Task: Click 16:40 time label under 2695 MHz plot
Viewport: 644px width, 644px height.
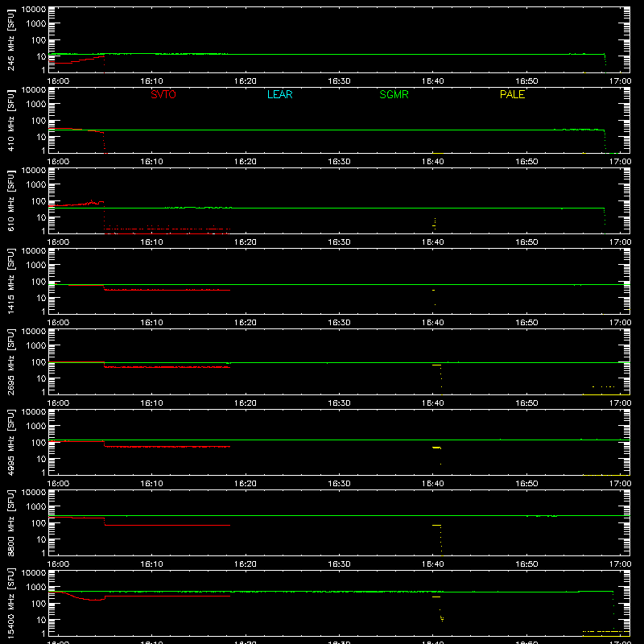Action: coord(433,403)
